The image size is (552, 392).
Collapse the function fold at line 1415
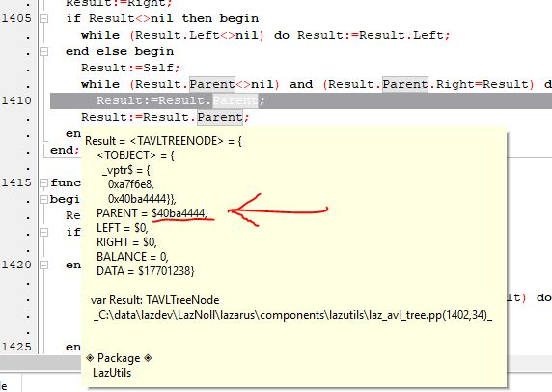[43, 182]
